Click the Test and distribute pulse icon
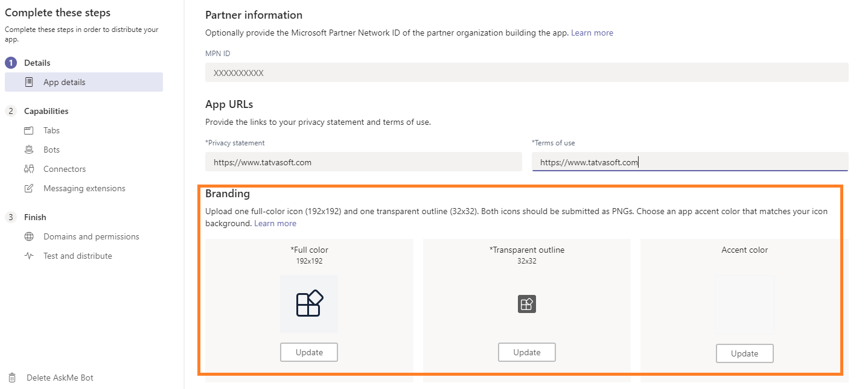 click(x=29, y=256)
